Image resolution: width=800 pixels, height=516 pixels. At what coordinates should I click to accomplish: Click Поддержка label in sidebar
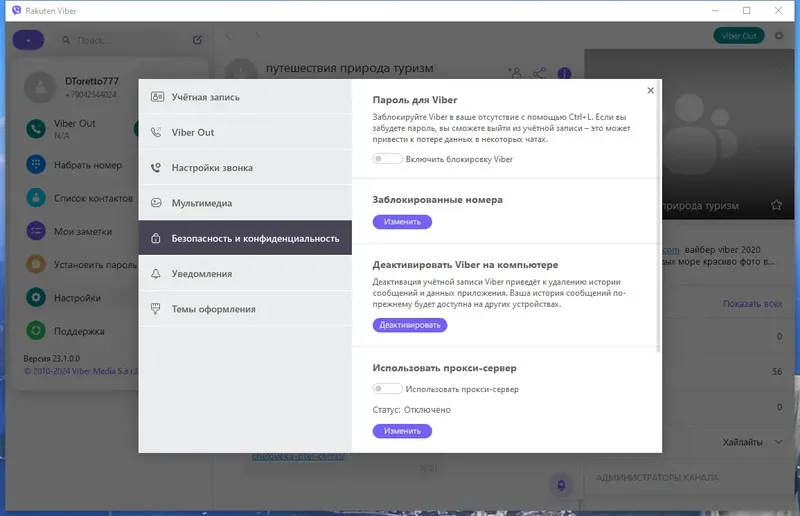pos(79,331)
